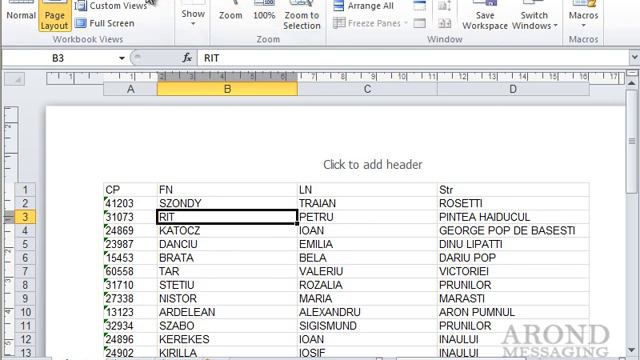Click the 'Click to add header' area
The image size is (640, 360).
(372, 164)
